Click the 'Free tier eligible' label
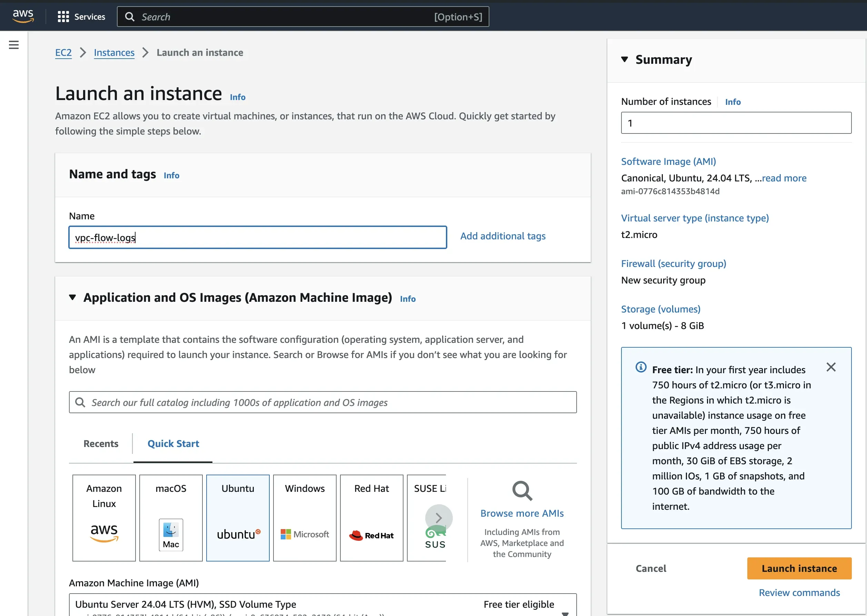This screenshot has width=867, height=616. point(519,604)
